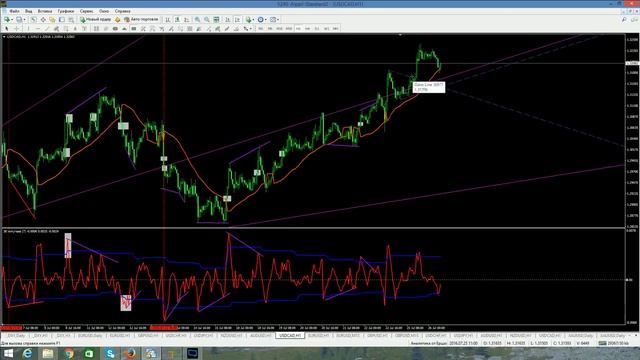Select the Cursor pointer tool
Image resolution: width=640 pixels, height=360 pixels.
pyautogui.click(x=7, y=29)
